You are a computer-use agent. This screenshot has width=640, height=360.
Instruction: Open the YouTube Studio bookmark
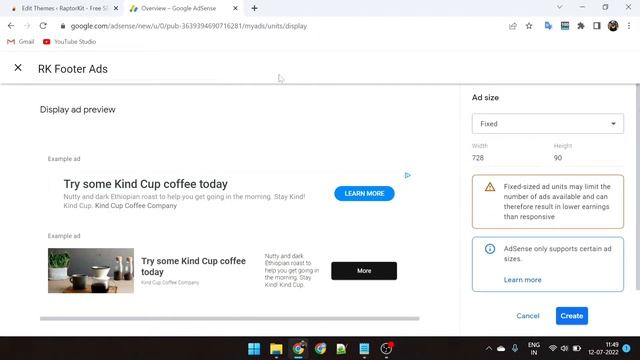[69, 42]
